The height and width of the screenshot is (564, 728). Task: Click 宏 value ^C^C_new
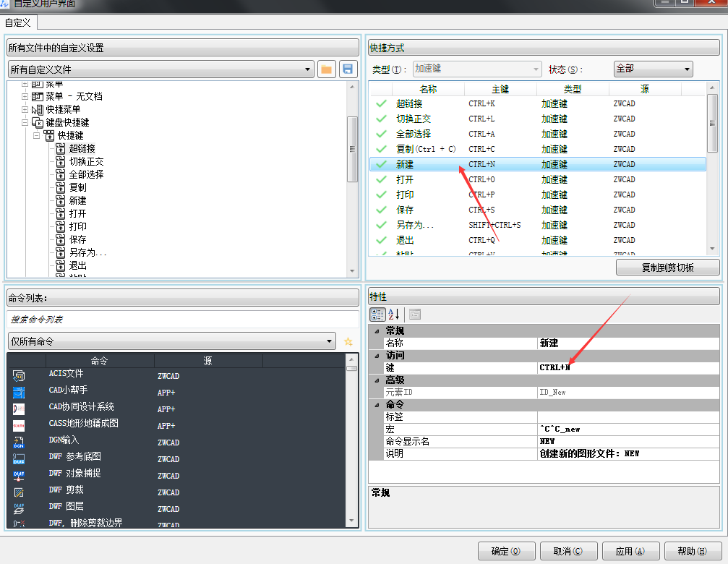pos(629,430)
